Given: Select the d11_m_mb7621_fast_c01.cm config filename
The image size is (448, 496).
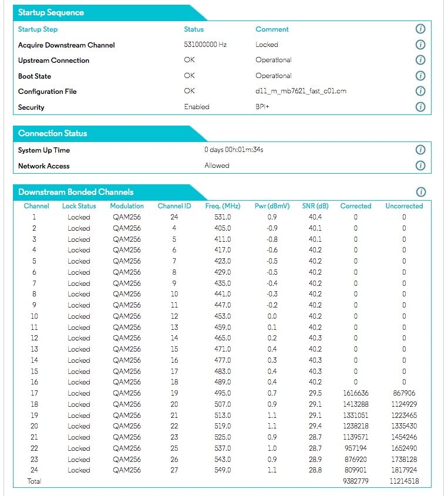Looking at the screenshot, I should (x=301, y=91).
